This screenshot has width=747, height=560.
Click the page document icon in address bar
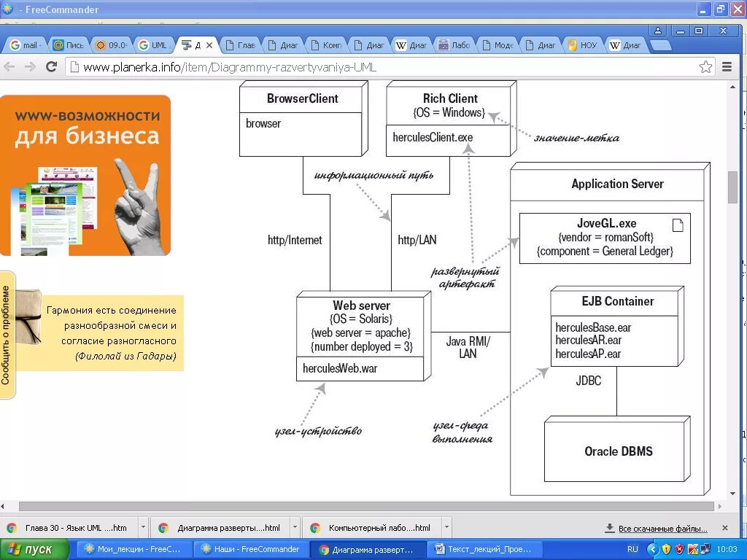pyautogui.click(x=74, y=67)
